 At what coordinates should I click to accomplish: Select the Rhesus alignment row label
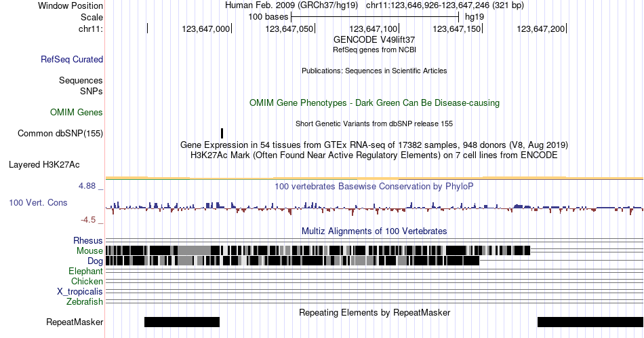pos(88,240)
